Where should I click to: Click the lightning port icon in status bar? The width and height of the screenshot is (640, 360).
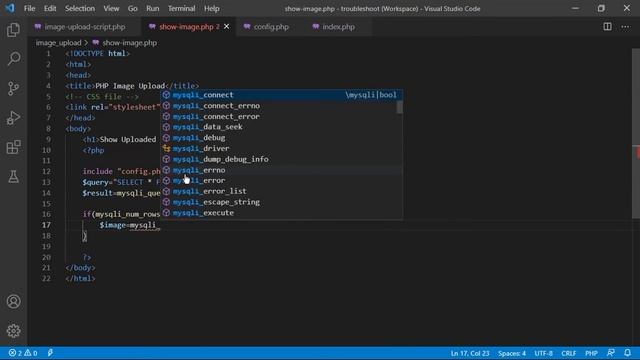50,353
